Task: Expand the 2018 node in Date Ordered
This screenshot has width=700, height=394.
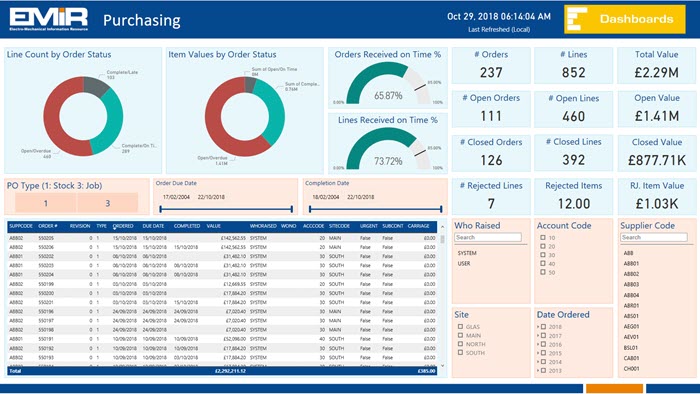Action: tap(538, 327)
